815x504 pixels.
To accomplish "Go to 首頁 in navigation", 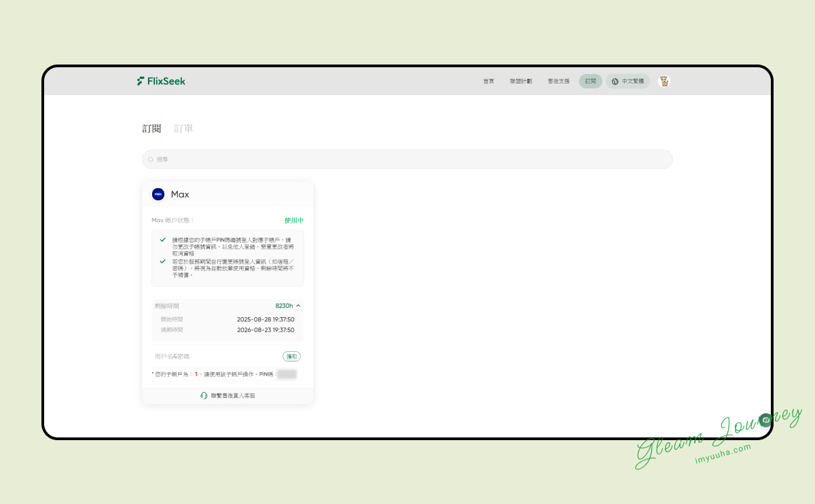I will 488,82.
